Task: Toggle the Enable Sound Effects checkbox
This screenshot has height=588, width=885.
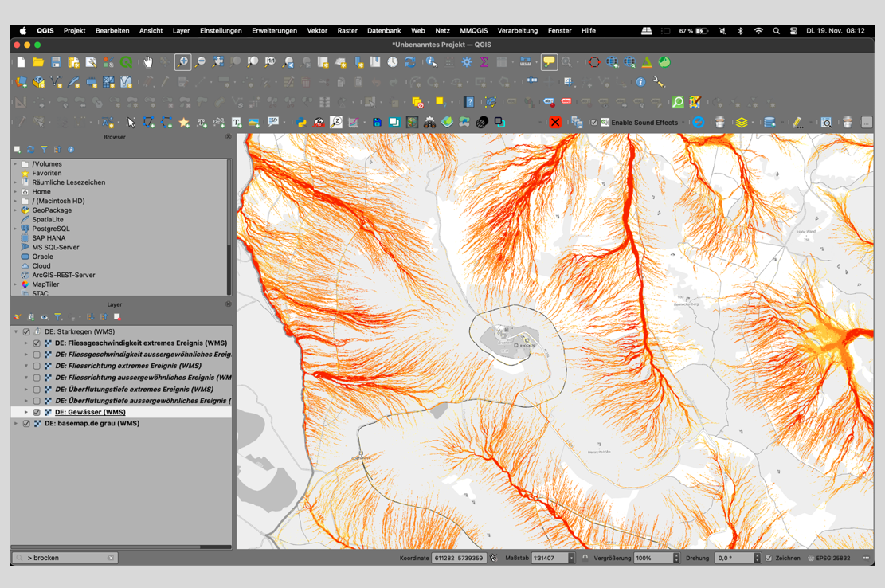Action: point(593,123)
